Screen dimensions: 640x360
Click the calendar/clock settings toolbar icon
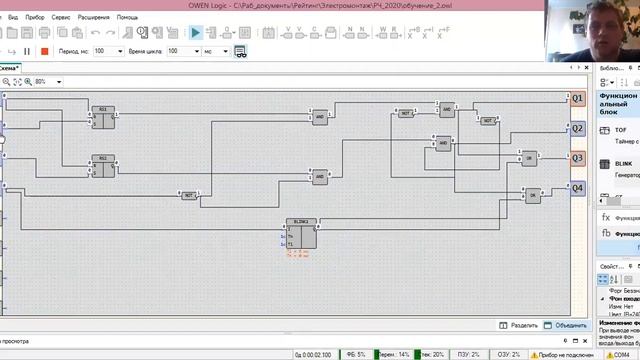coord(268,33)
